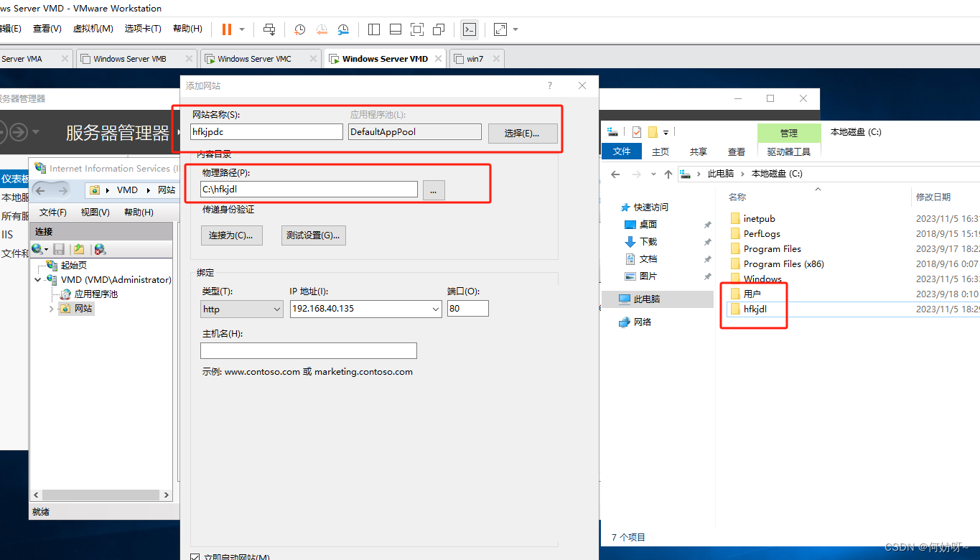Click the take snapshot clock icon
Screen dimensions: 980x560
[300, 29]
